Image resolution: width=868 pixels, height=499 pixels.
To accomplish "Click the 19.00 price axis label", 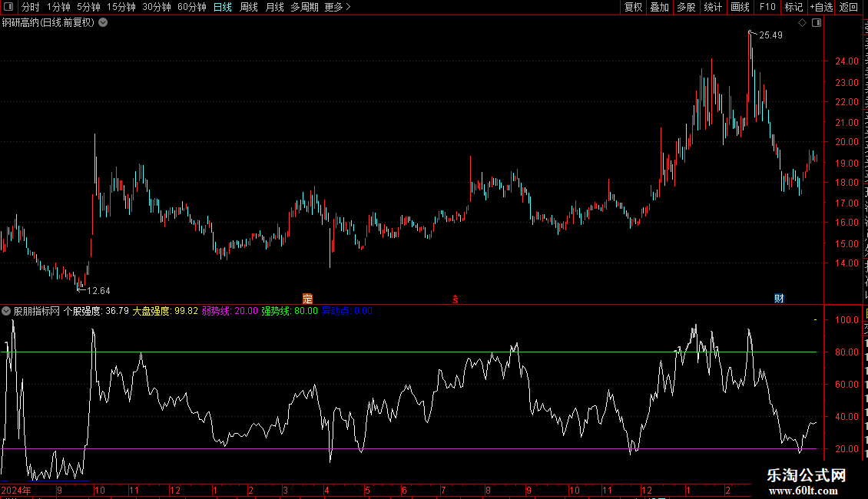I will pos(847,164).
